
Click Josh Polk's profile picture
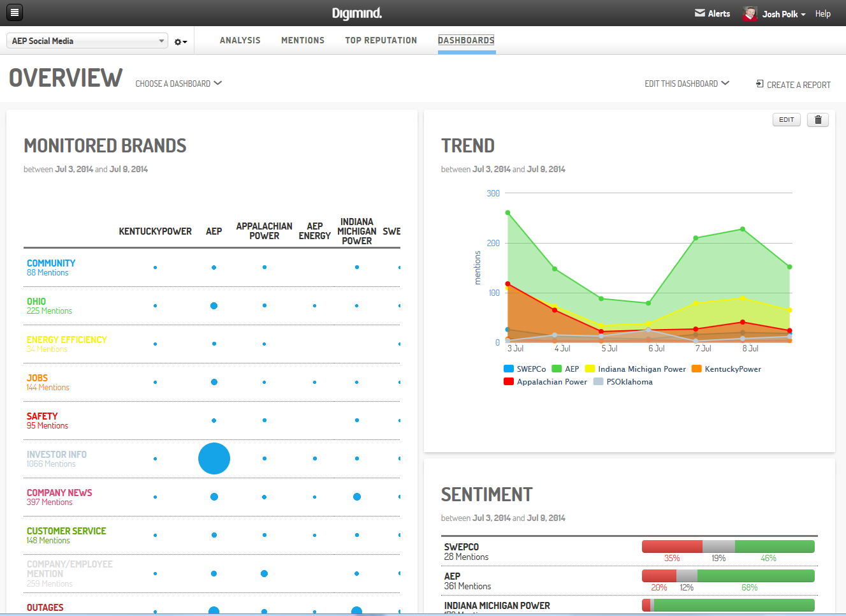click(750, 13)
